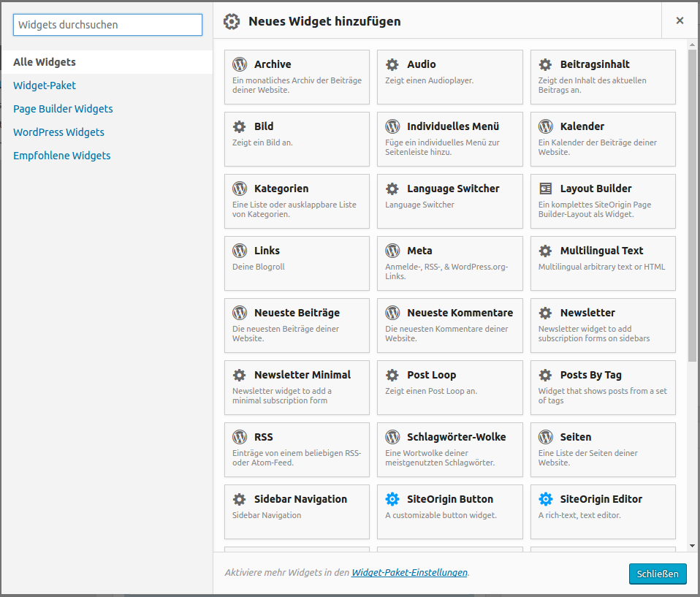Click the WordPress icon on Seiten widget
The width and height of the screenshot is (700, 597).
click(x=546, y=437)
